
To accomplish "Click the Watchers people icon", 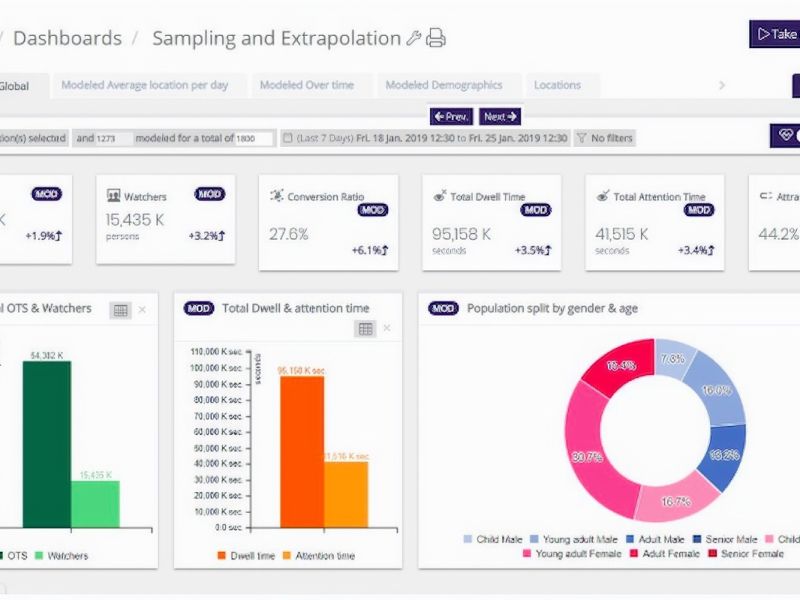I will (113, 196).
